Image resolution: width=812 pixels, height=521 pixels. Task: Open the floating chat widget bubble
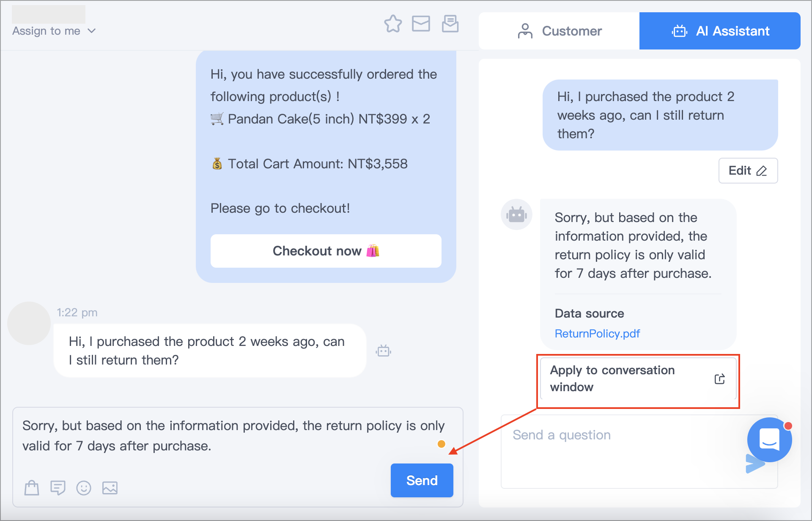pyautogui.click(x=769, y=440)
